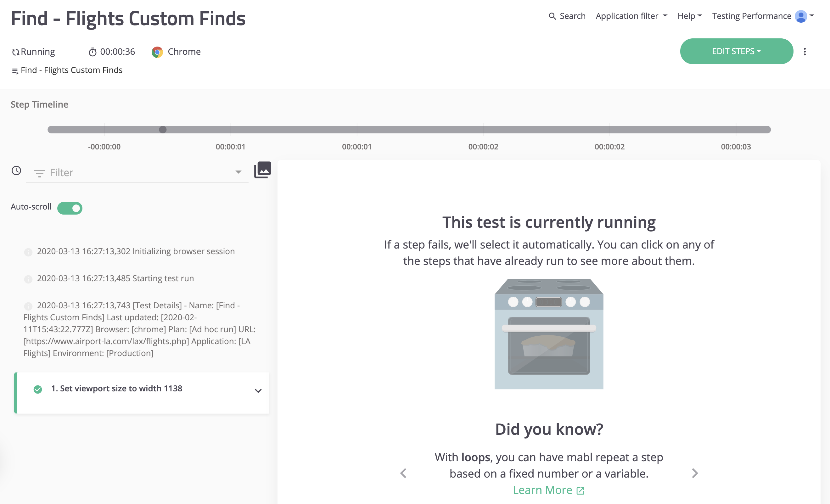Select step 1 Set viewport size
The height and width of the screenshot is (504, 830).
click(x=142, y=393)
